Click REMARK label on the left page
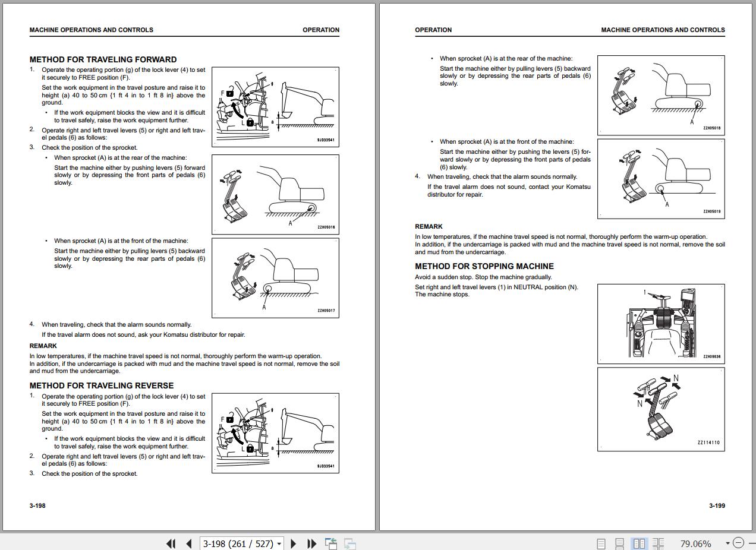 [43, 346]
